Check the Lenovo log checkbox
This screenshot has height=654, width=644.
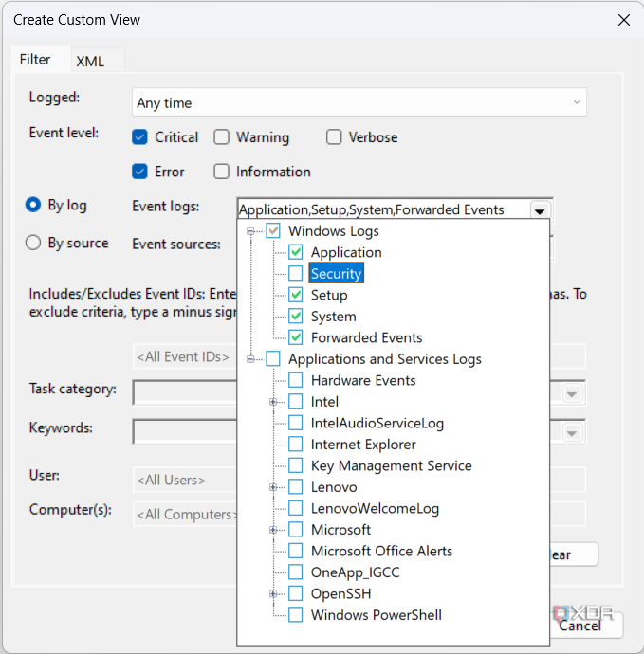(296, 487)
